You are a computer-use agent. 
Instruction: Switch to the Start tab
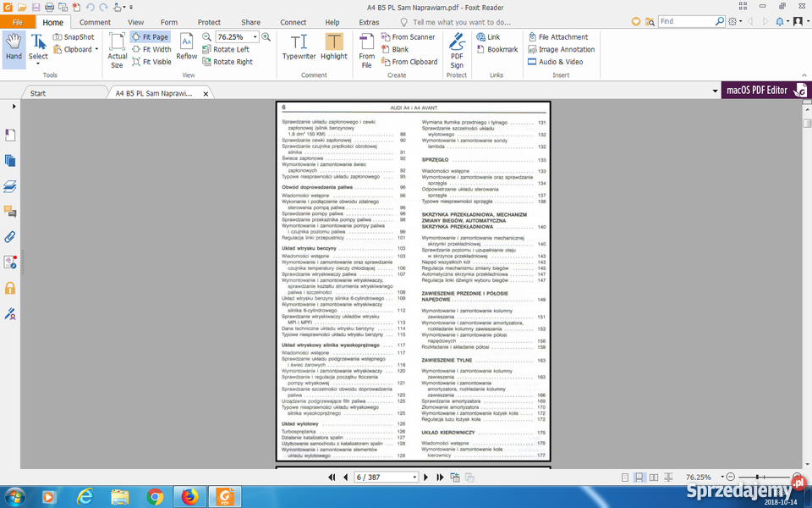point(38,93)
